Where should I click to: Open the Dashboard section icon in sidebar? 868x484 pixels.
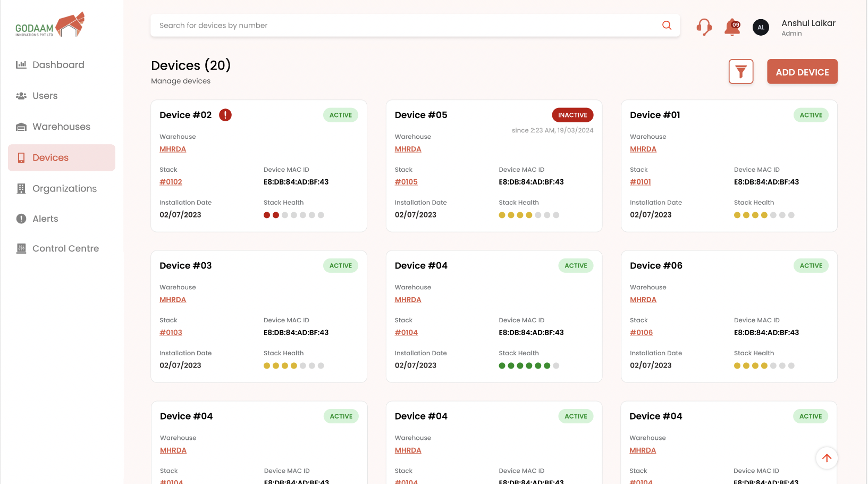(x=21, y=64)
